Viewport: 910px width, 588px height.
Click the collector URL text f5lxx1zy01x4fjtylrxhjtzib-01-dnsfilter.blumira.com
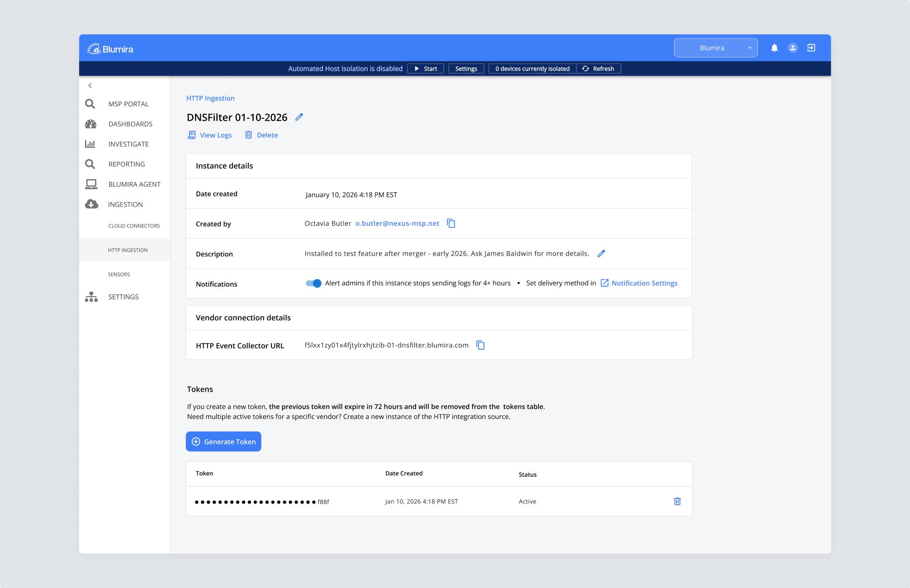pyautogui.click(x=387, y=345)
